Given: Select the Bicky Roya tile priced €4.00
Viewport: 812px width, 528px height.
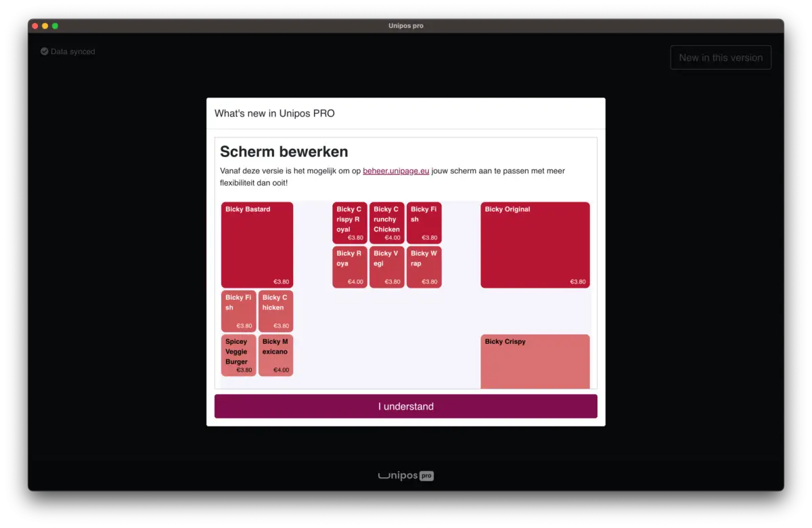Looking at the screenshot, I should (350, 267).
